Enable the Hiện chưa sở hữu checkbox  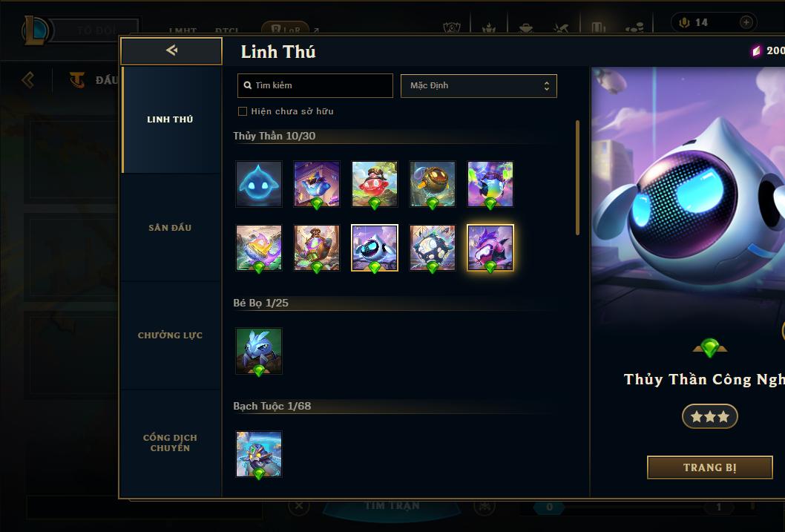243,111
